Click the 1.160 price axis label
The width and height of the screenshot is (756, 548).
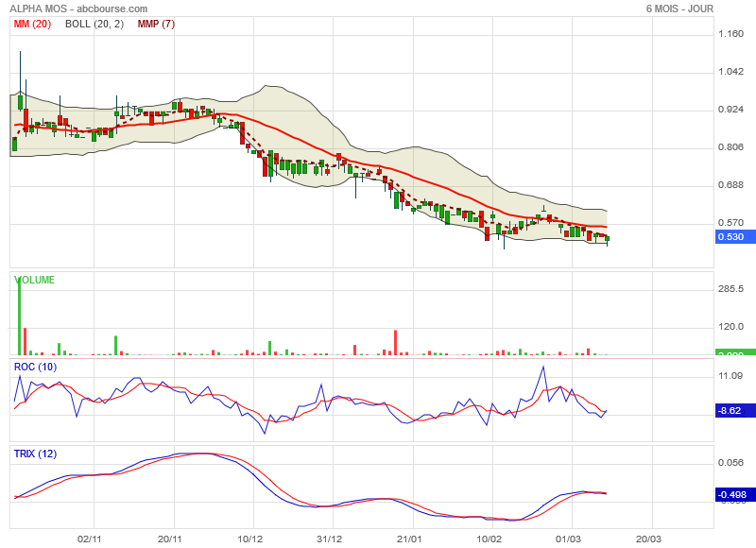pyautogui.click(x=730, y=35)
